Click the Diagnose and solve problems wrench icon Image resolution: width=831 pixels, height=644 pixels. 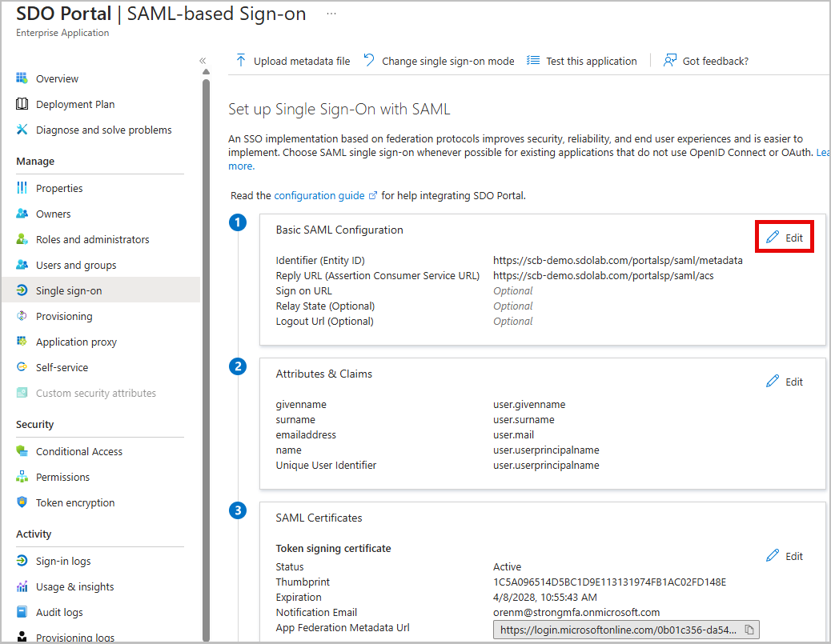[22, 130]
